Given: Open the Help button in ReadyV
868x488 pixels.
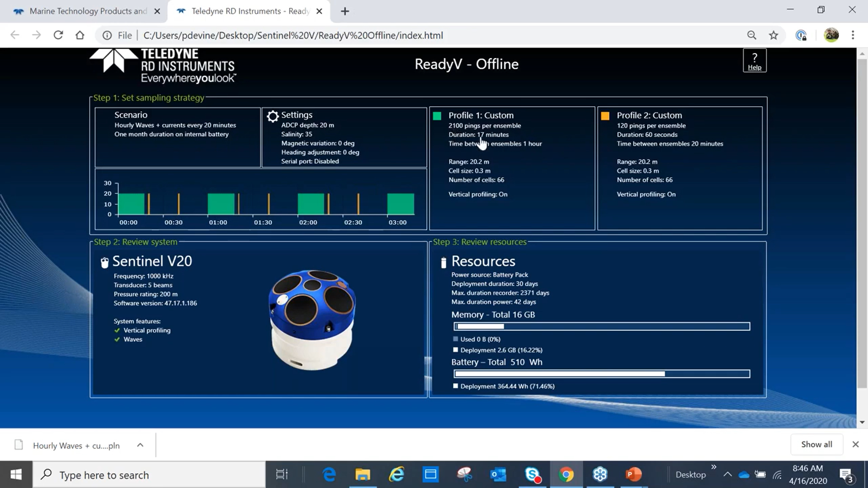Looking at the screenshot, I should pyautogui.click(x=755, y=61).
